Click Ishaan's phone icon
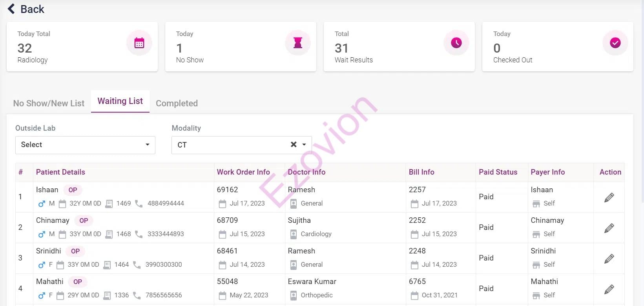 tap(139, 204)
